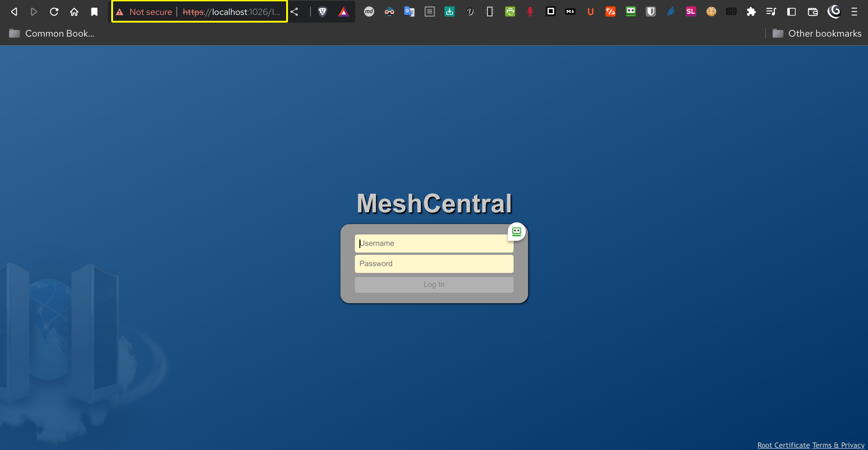Open the Common Book... bookmarks folder
This screenshot has width=868, height=450.
point(52,33)
